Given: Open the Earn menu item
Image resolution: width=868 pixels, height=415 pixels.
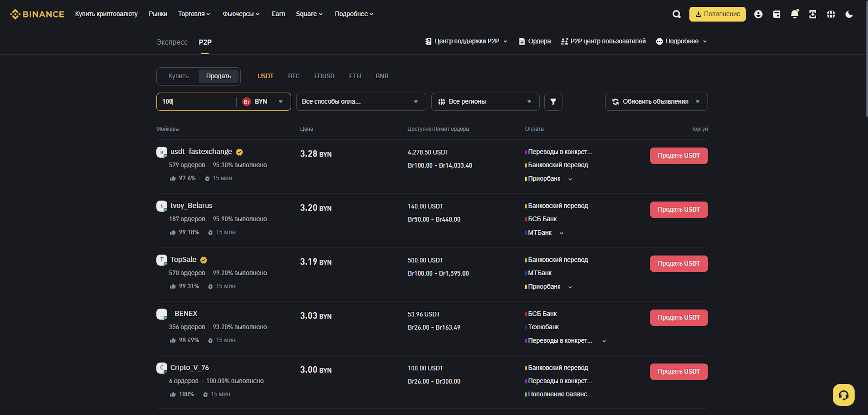Looking at the screenshot, I should click(278, 14).
